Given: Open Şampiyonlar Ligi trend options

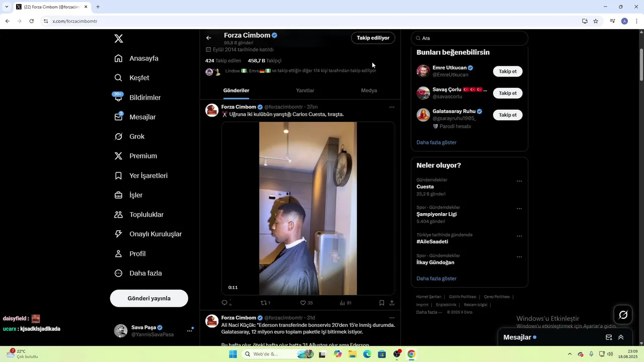Looking at the screenshot, I should pyautogui.click(x=519, y=209).
